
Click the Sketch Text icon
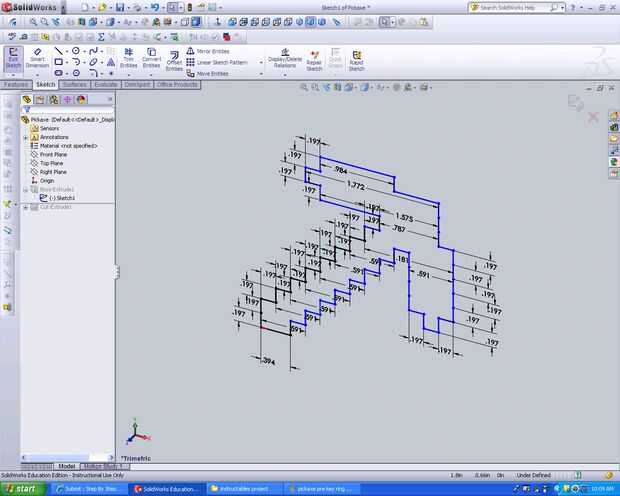tap(111, 62)
